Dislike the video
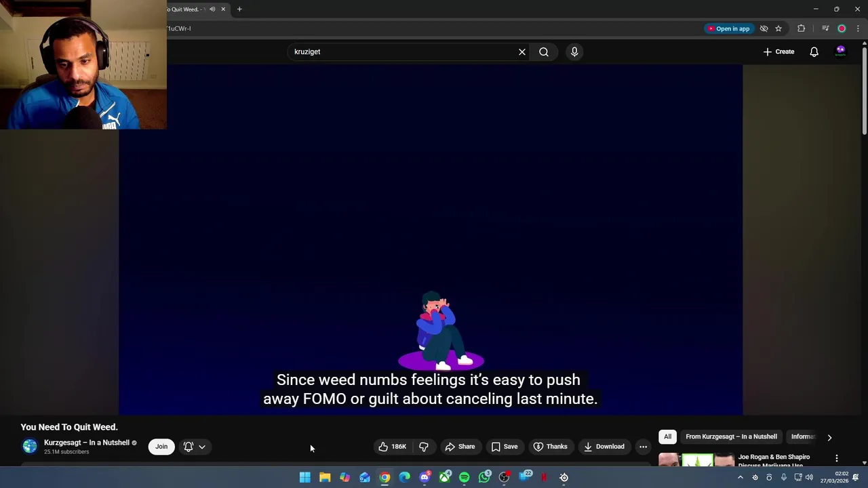Image resolution: width=868 pixels, height=488 pixels. pyautogui.click(x=424, y=447)
